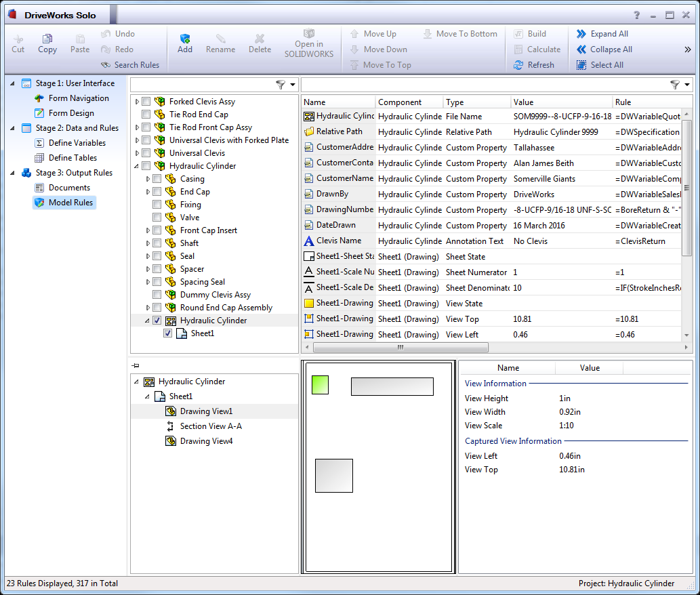Click the Move Down arrow

coord(354,49)
